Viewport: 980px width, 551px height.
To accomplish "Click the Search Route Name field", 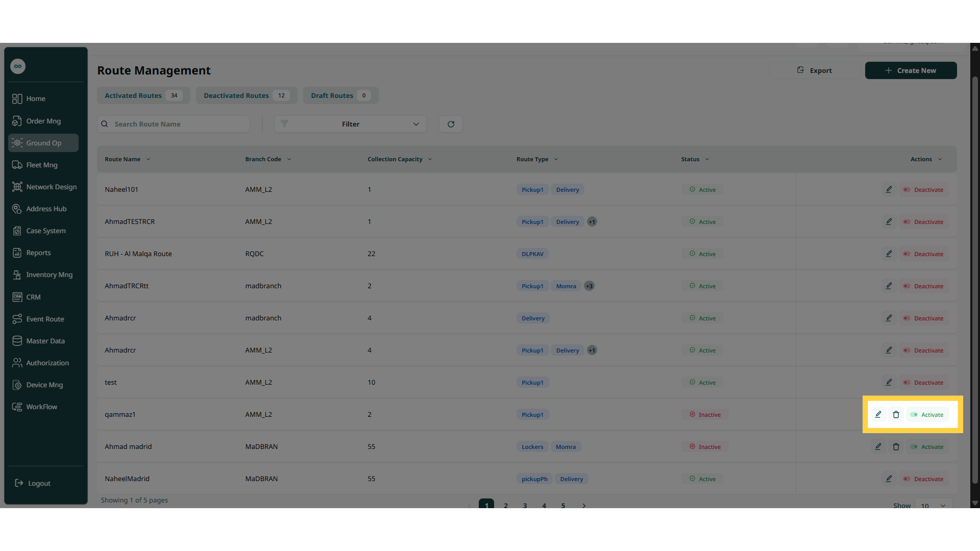I will click(x=174, y=124).
